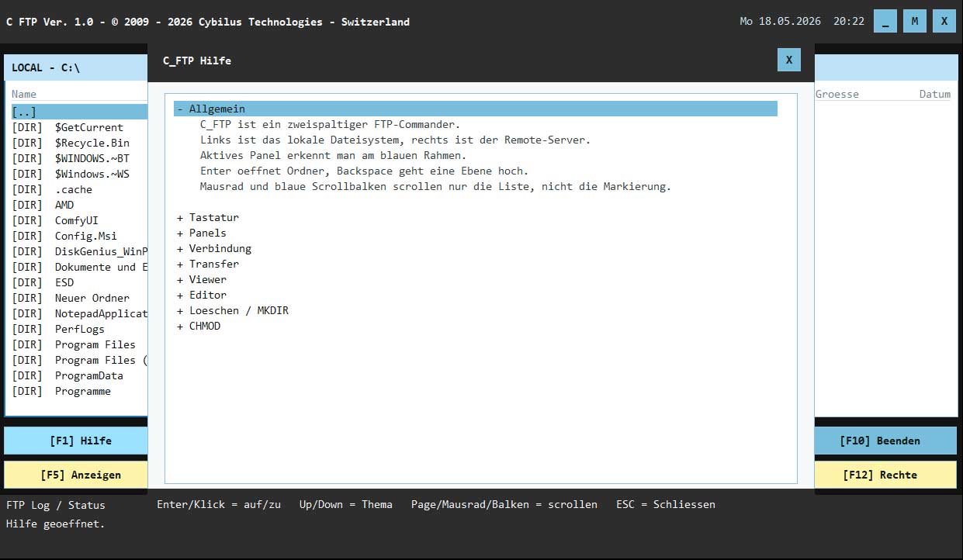963x560 pixels.
Task: Click the 'Up/Down = Thema' hint
Action: coord(346,504)
